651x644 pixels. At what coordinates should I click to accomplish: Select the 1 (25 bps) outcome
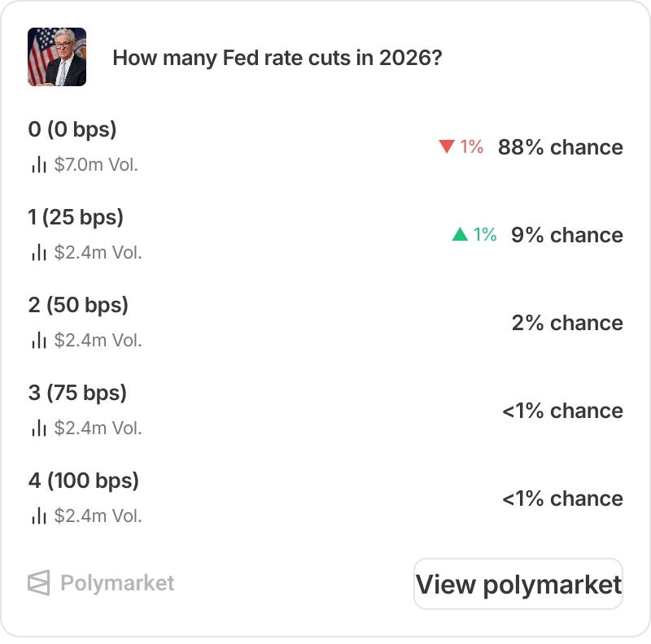tap(76, 217)
